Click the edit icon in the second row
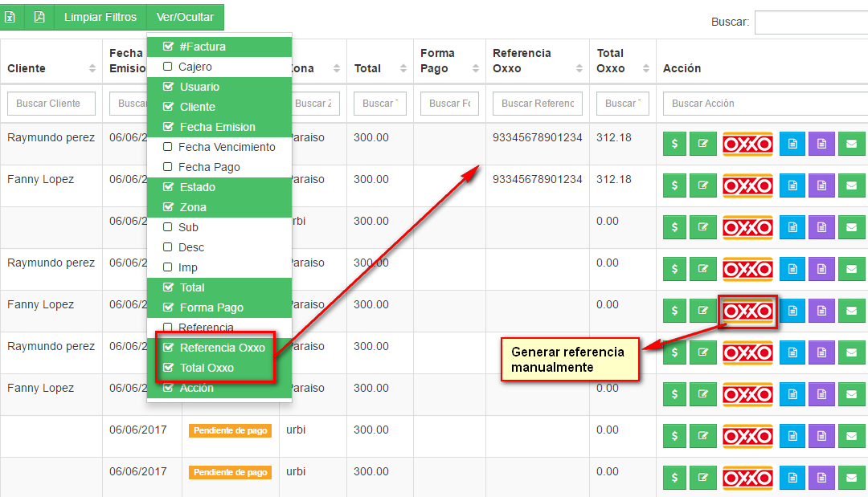 click(703, 185)
